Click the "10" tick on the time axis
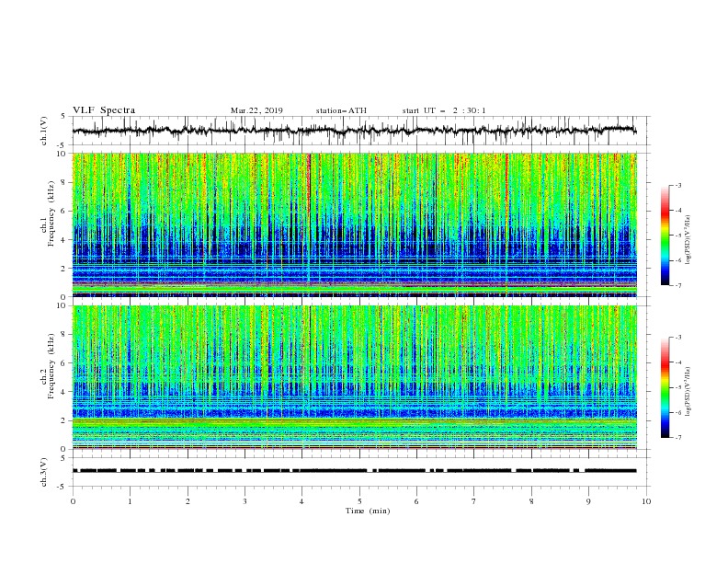Viewport: 728px width, 563px height. click(x=646, y=501)
